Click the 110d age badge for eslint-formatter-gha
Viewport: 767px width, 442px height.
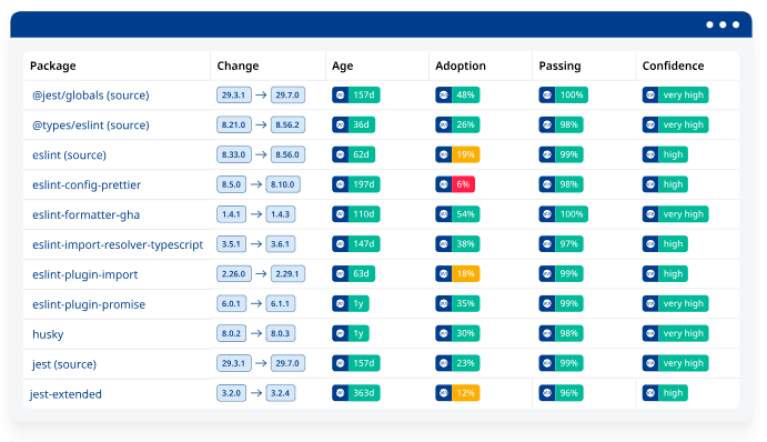pos(356,214)
